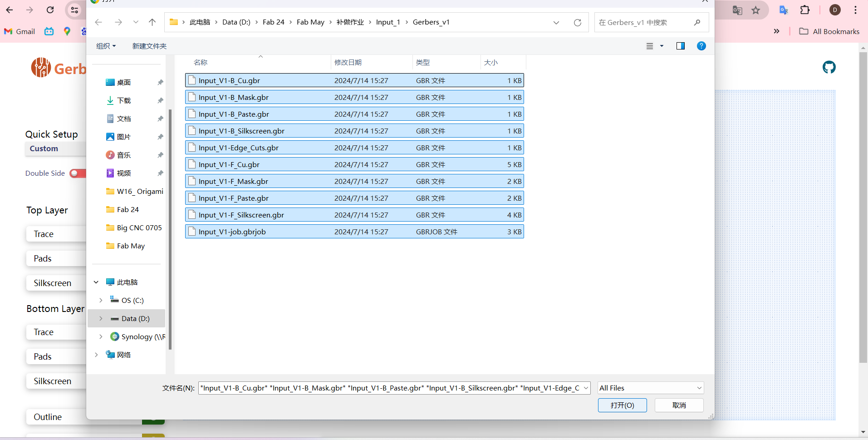Image resolution: width=868 pixels, height=440 pixels.
Task: Click 取消 to cancel dialog
Action: tap(679, 405)
